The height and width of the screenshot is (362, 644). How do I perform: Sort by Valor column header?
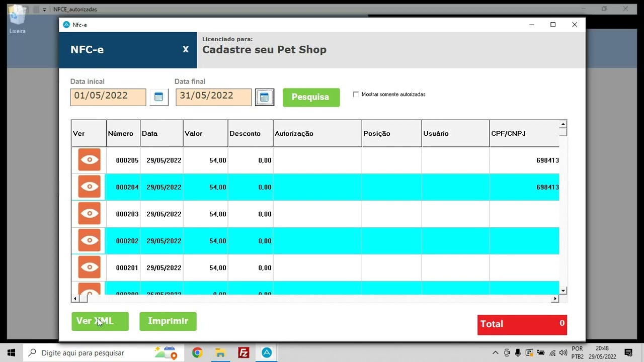(205, 133)
